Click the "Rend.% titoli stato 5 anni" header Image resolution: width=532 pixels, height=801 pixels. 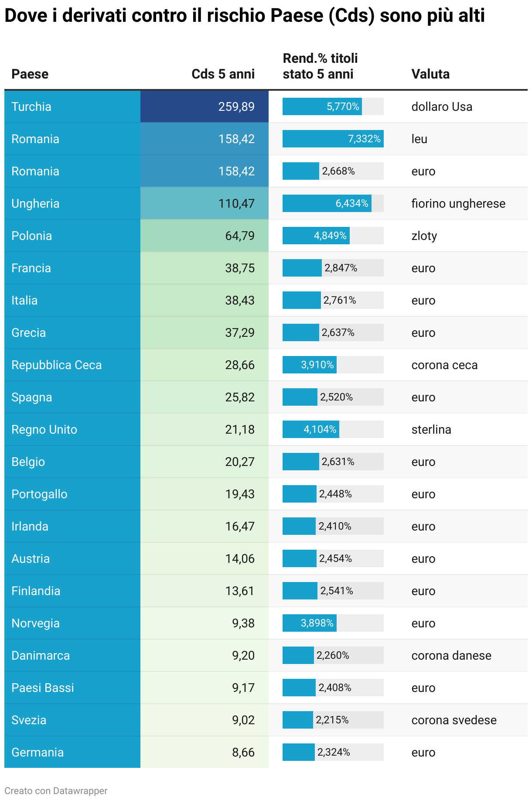pos(320,66)
